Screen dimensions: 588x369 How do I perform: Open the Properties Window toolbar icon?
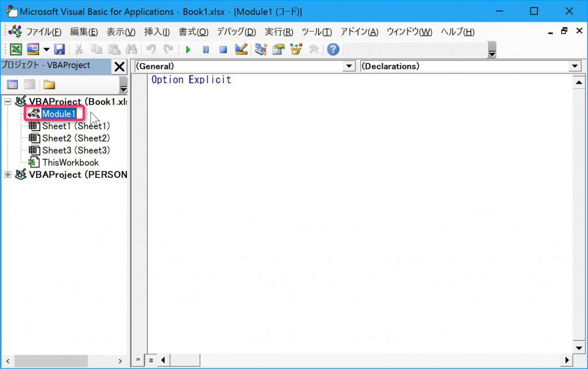tap(278, 49)
